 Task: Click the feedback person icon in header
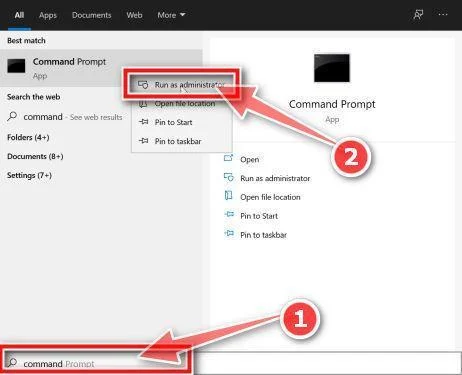(418, 15)
